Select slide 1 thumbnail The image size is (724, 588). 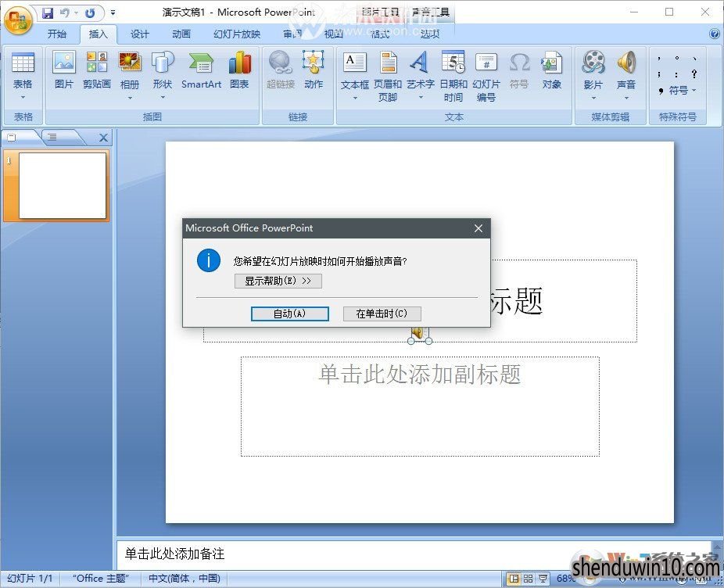coord(63,185)
